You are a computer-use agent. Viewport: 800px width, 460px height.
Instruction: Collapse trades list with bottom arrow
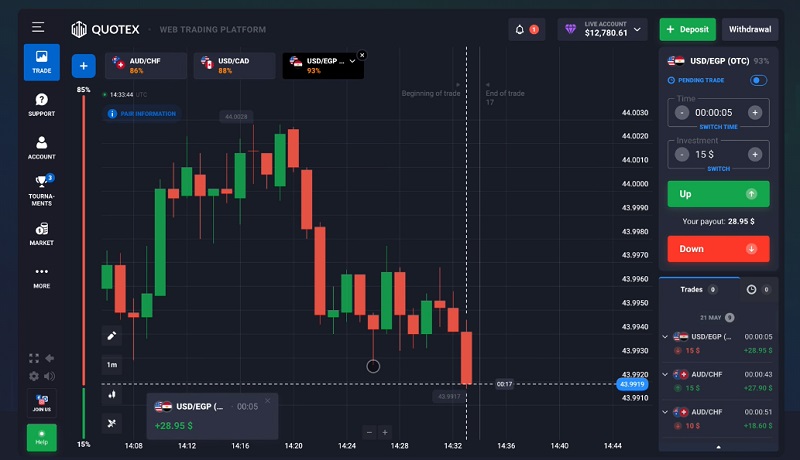tap(718, 447)
